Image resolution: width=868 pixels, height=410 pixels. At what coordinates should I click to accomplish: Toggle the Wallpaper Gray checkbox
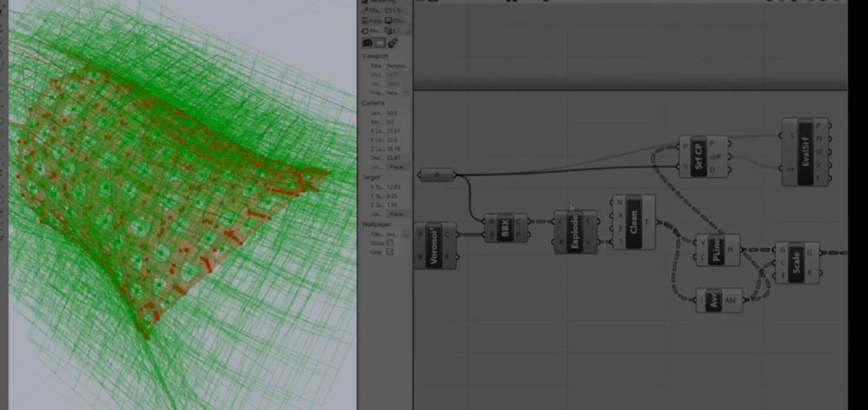[x=391, y=252]
